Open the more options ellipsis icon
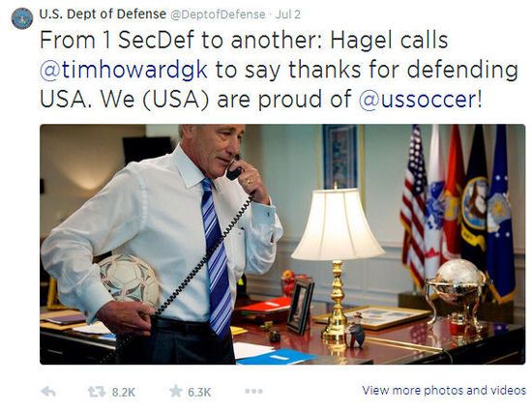The image size is (532, 412). (253, 392)
